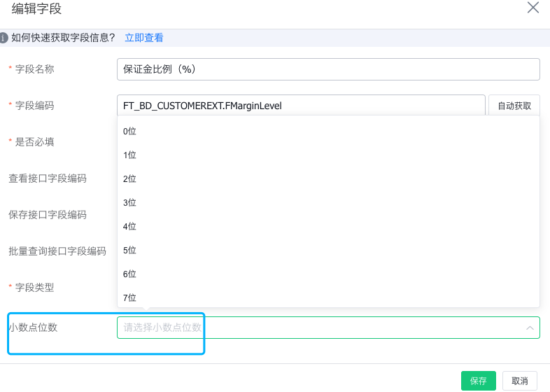The image size is (550, 392).
Task: Click the 字段名称 input field
Action: (328, 69)
